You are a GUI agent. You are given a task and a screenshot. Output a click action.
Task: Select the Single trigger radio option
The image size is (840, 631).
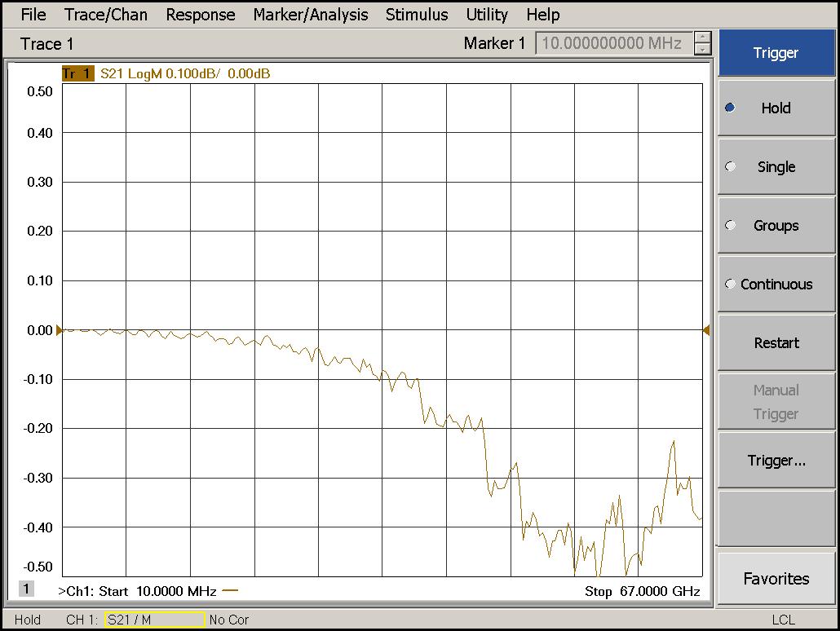coord(776,166)
